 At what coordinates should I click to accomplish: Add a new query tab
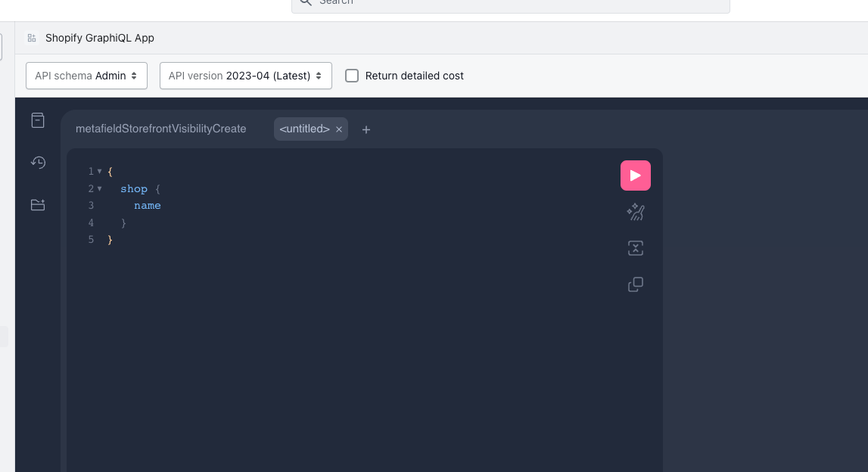coord(366,129)
